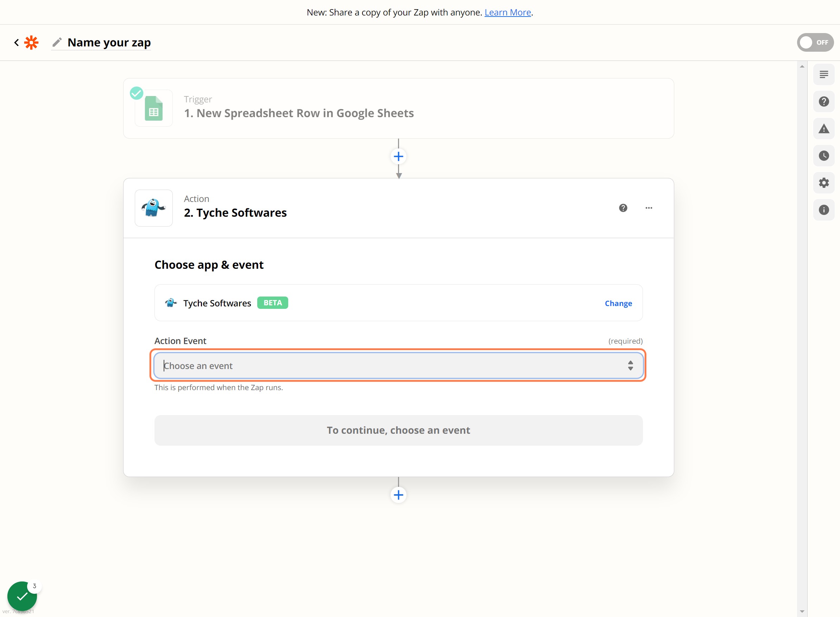
Task: Click the Tyche Softwares action app icon
Action: tap(153, 208)
